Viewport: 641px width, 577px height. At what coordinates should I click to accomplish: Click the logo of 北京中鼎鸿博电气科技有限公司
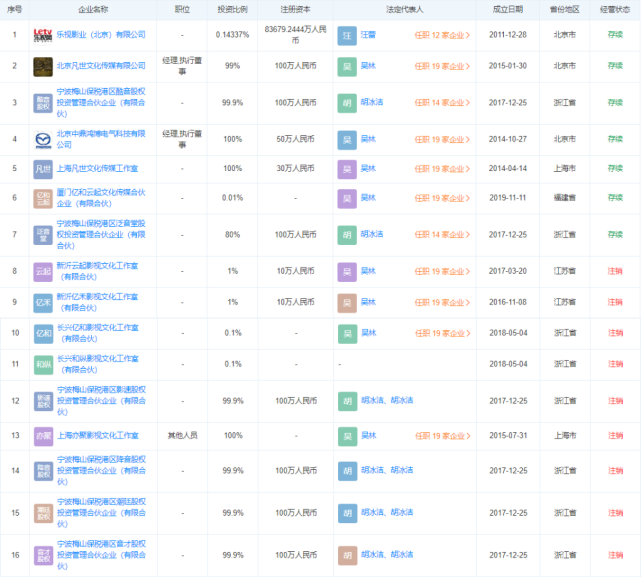(43, 138)
